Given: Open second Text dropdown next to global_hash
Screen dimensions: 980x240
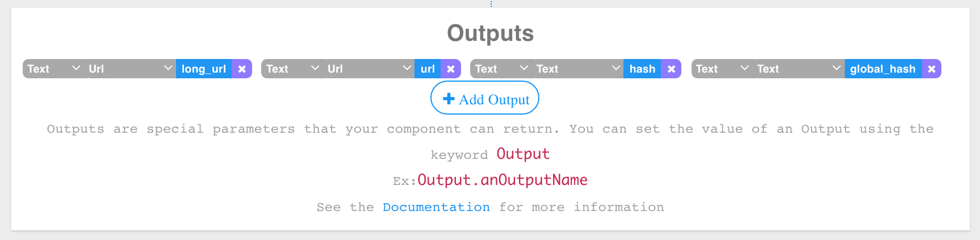Looking at the screenshot, I should click(801, 69).
